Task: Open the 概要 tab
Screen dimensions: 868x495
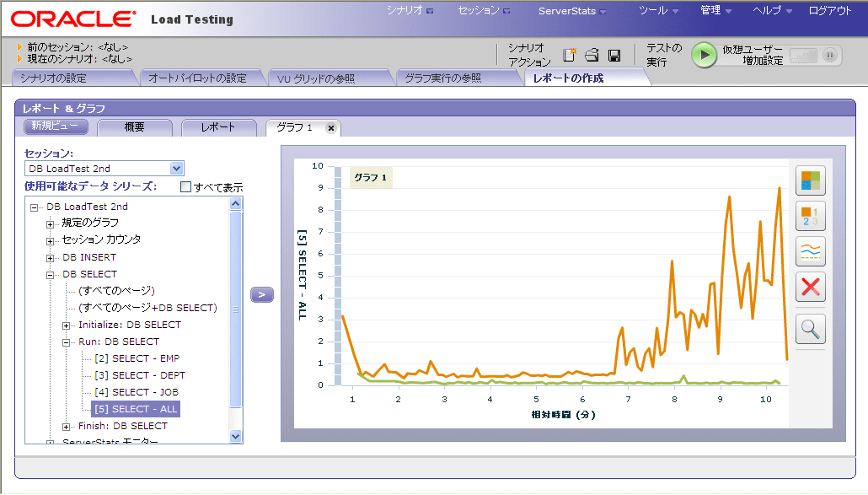Action: point(135,127)
